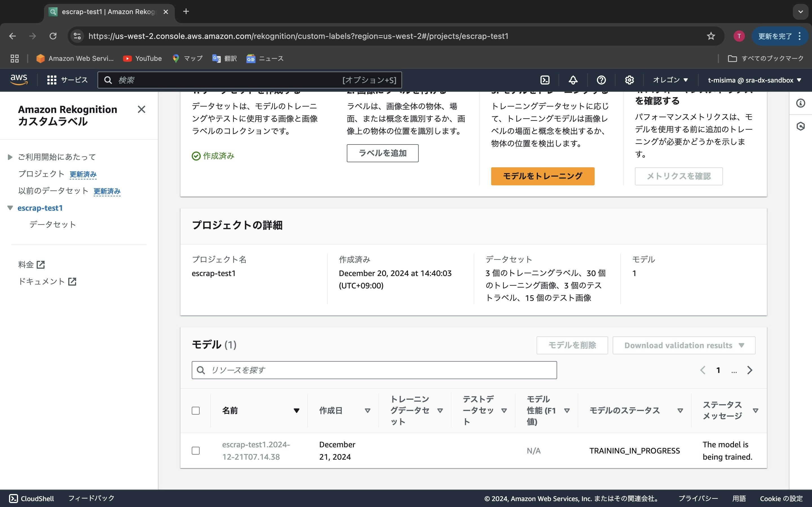This screenshot has width=812, height=507.
Task: Open the t-misima account menu dropdown
Action: tap(754, 80)
